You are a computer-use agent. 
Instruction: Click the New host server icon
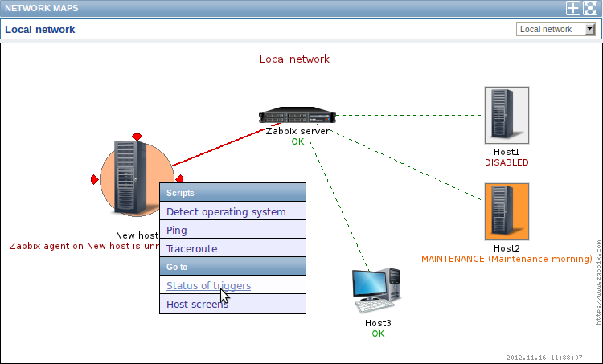point(131,178)
